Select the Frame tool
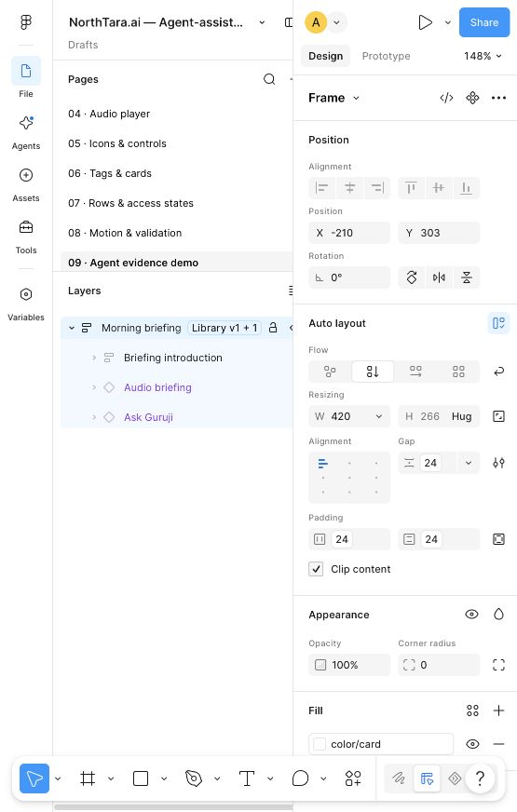 pos(88,778)
